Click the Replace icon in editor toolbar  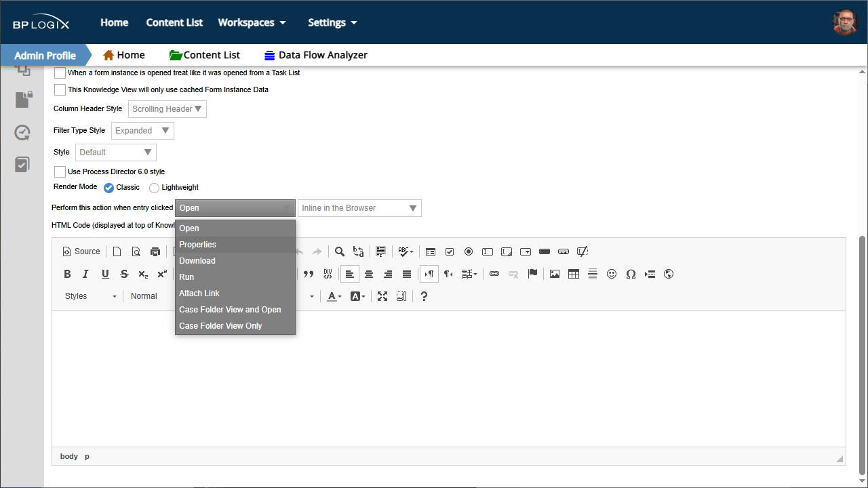tap(359, 251)
